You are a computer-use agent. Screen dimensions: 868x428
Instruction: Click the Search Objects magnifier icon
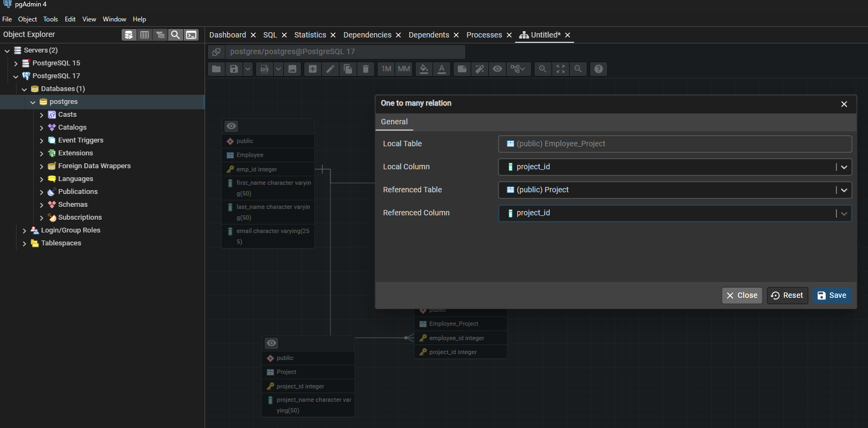pyautogui.click(x=175, y=35)
